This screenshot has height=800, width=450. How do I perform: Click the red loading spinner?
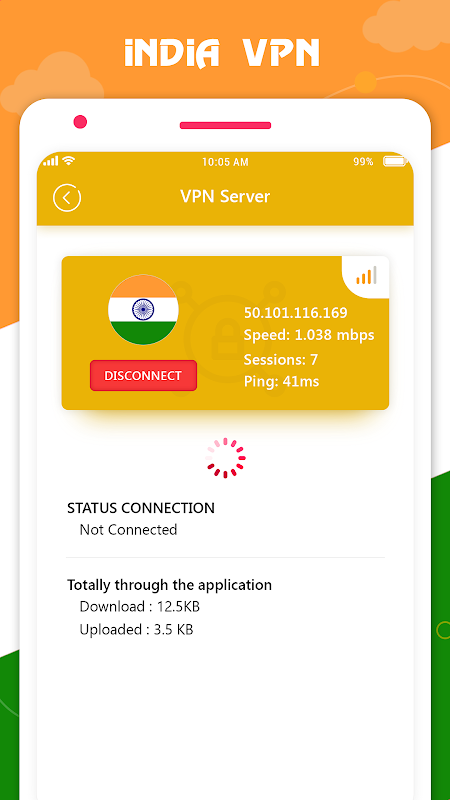[x=226, y=458]
